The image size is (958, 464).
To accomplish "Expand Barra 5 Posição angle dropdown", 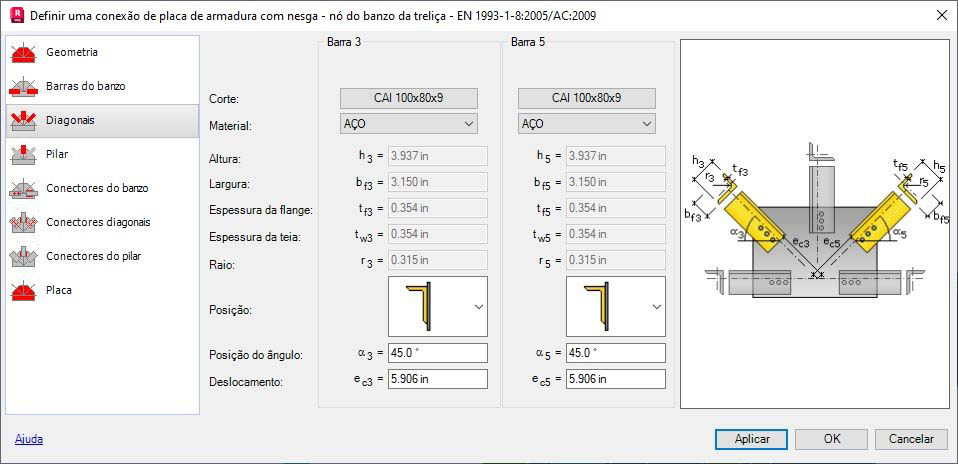I will click(x=616, y=306).
